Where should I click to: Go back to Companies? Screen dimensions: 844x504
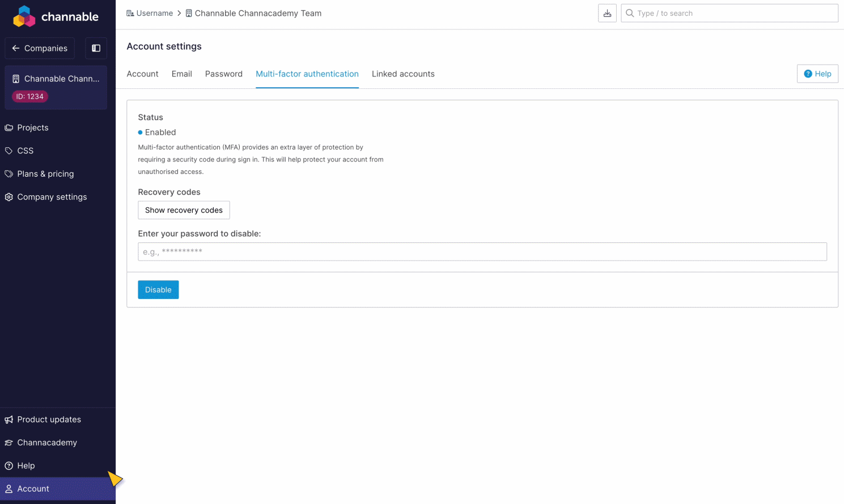[x=40, y=48]
